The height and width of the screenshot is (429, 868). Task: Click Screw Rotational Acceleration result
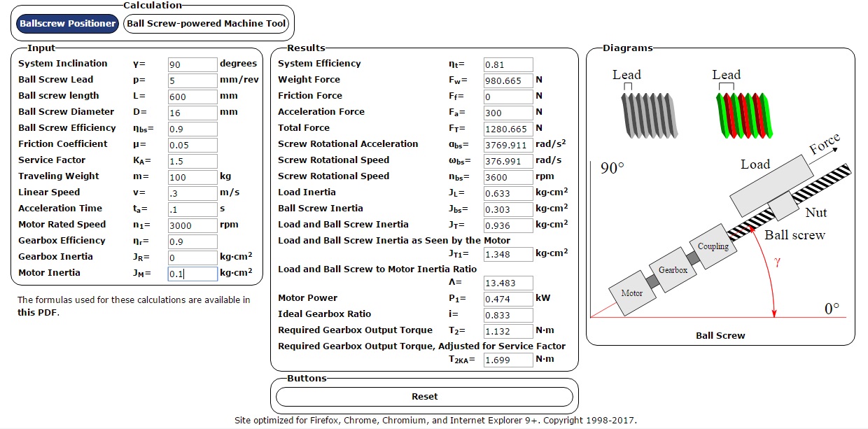click(509, 145)
